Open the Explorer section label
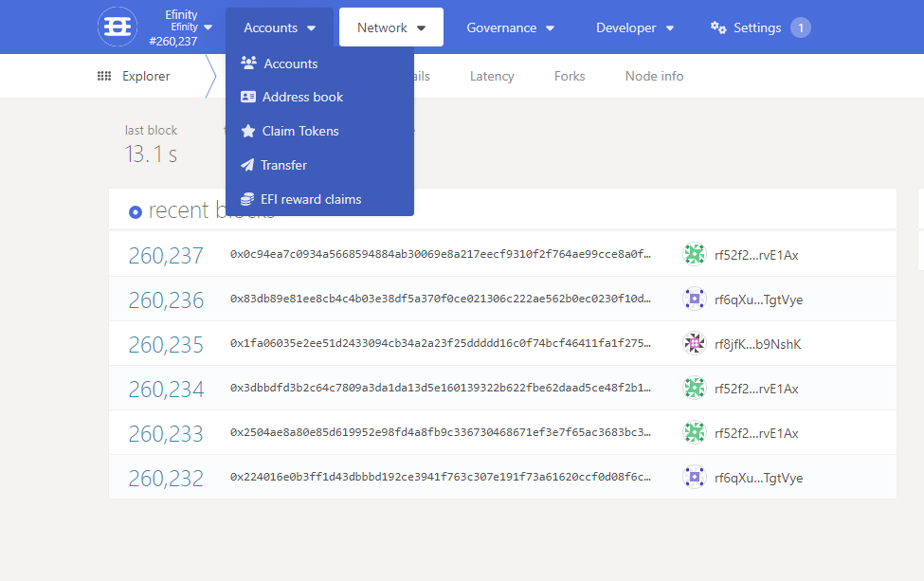924x581 pixels. coord(146,76)
